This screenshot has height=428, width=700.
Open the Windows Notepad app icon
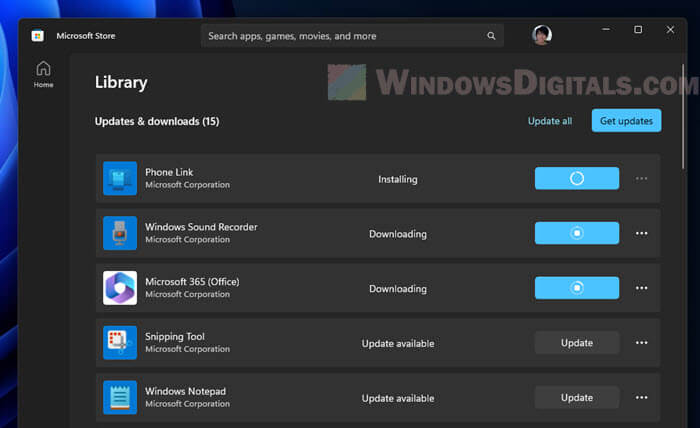click(x=120, y=397)
